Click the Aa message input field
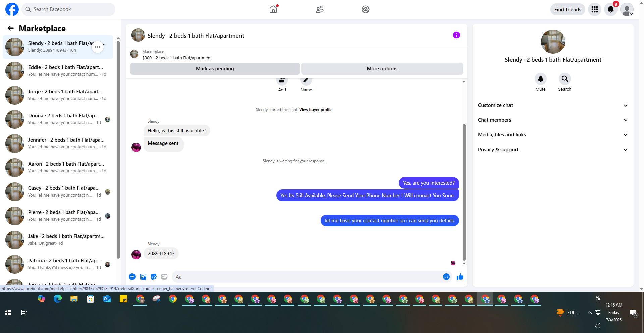 click(x=307, y=277)
